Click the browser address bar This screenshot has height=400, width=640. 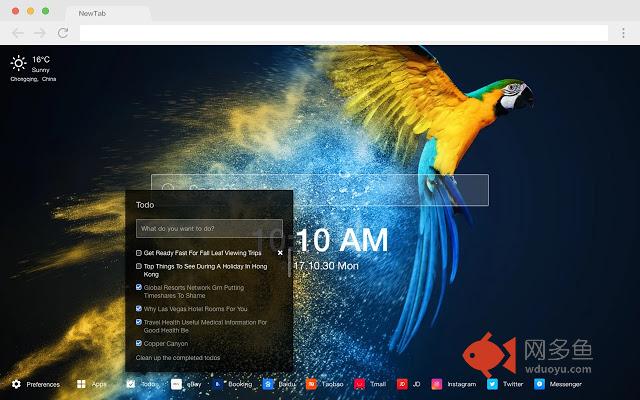pyautogui.click(x=344, y=33)
